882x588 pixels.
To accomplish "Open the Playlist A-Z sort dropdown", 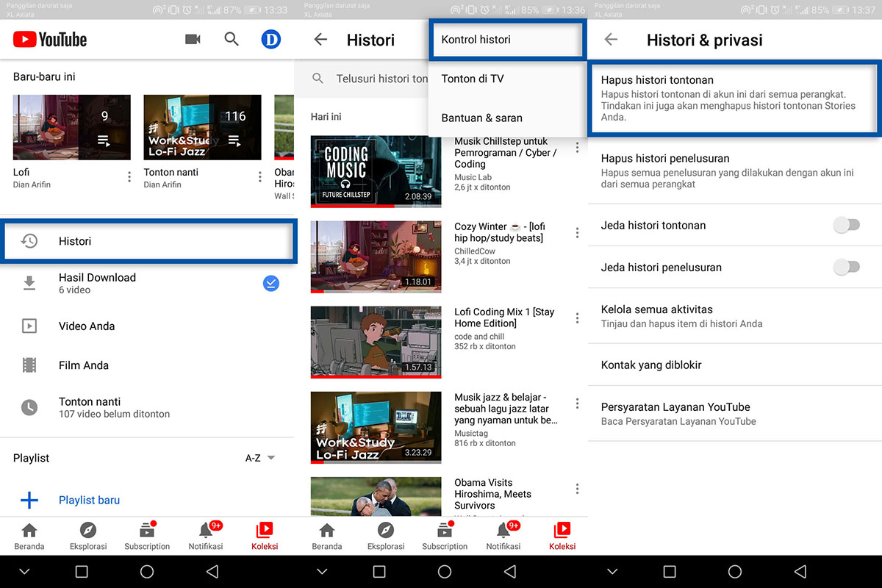I will coord(259,457).
